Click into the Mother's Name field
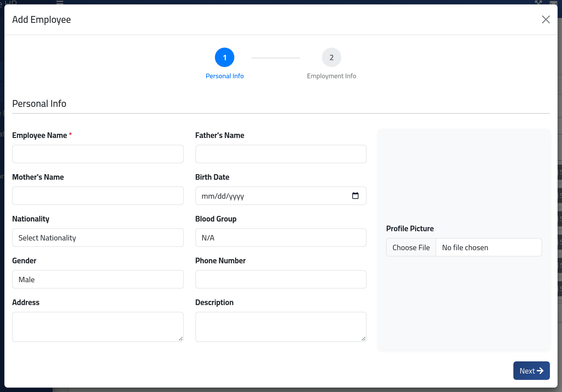The width and height of the screenshot is (562, 392). click(x=98, y=195)
